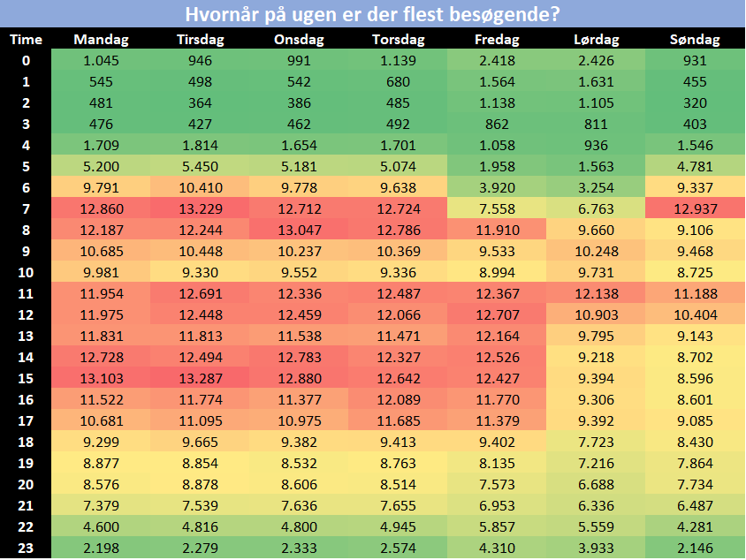The width and height of the screenshot is (746, 560).
Task: Select the Fredag column header
Action: point(497,40)
